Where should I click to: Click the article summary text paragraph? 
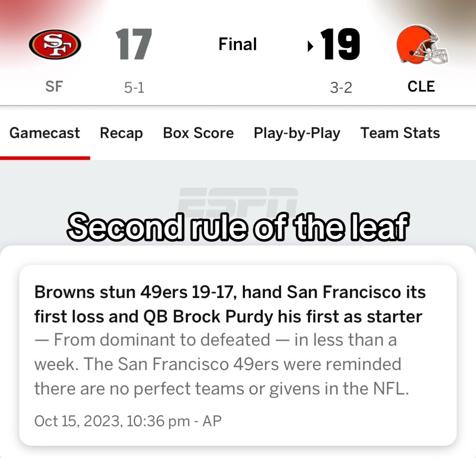222,364
